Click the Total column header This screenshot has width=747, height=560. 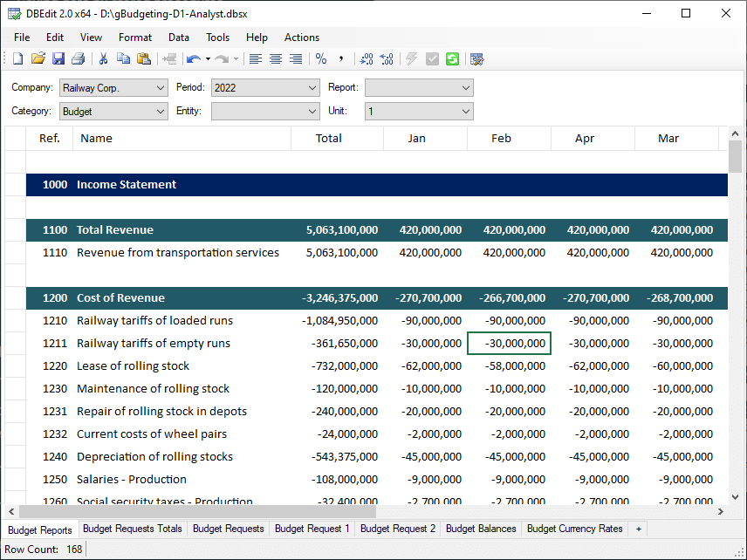338,138
